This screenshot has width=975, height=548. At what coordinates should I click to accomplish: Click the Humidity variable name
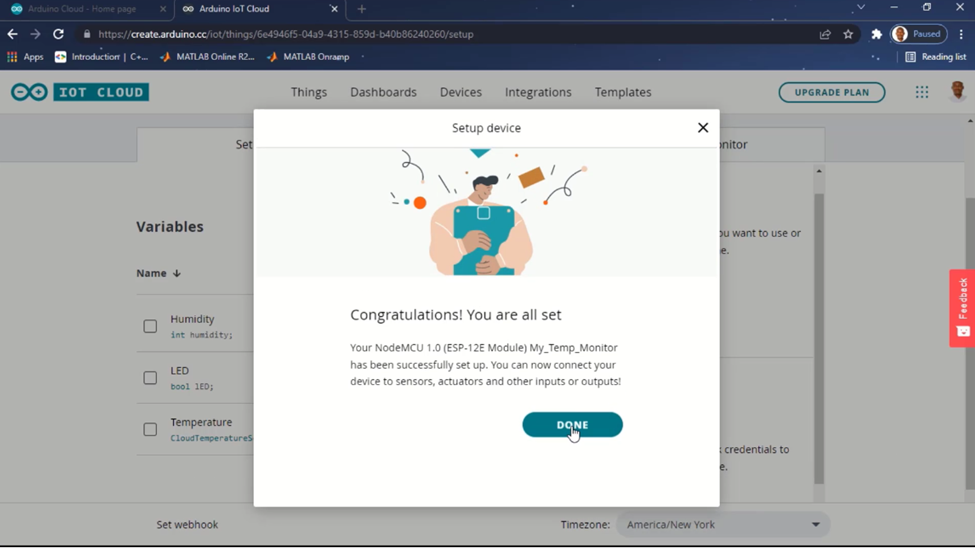coord(192,319)
